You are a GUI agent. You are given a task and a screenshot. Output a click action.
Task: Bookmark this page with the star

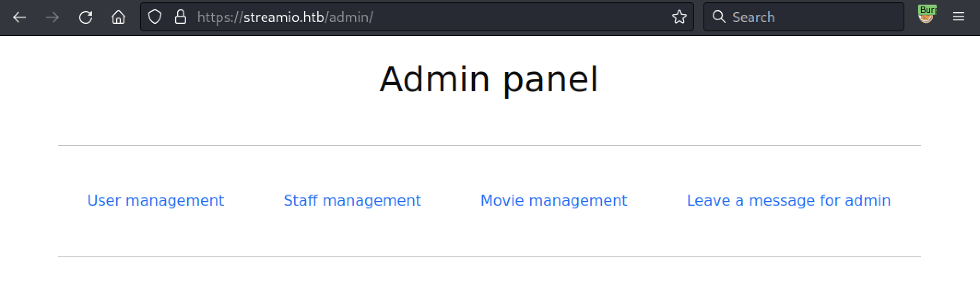(679, 18)
